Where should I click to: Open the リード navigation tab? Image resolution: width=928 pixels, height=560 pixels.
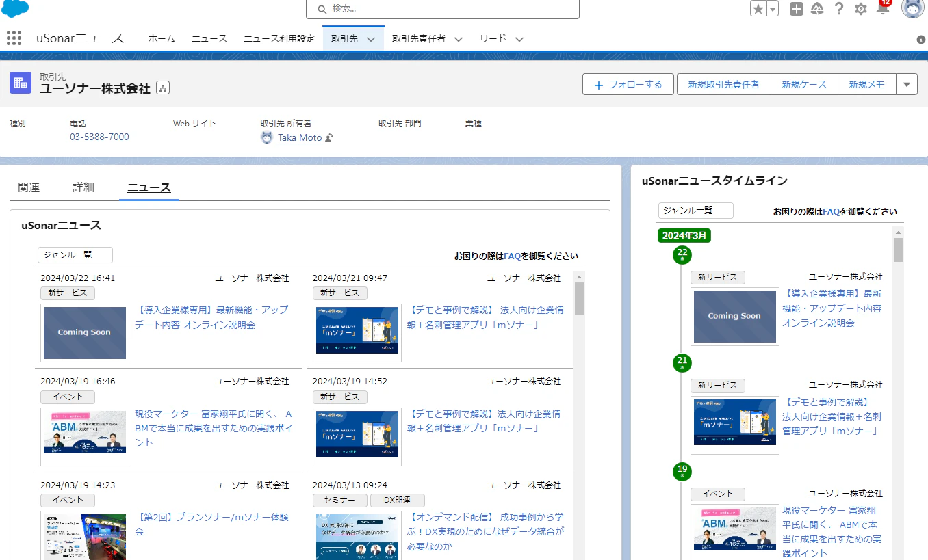click(493, 39)
